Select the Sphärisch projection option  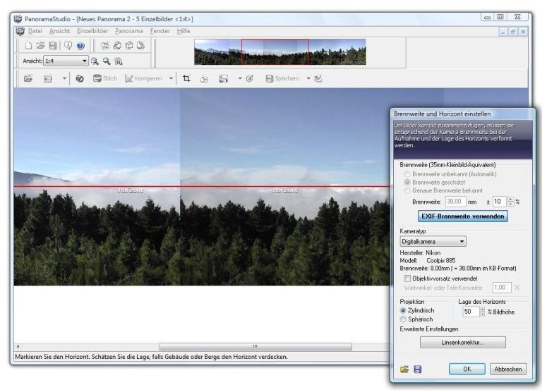(403, 319)
